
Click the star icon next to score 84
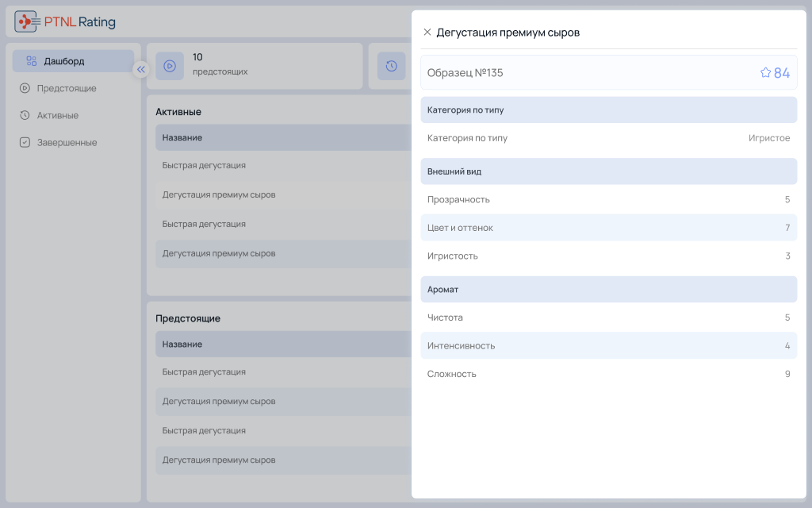[x=765, y=72]
